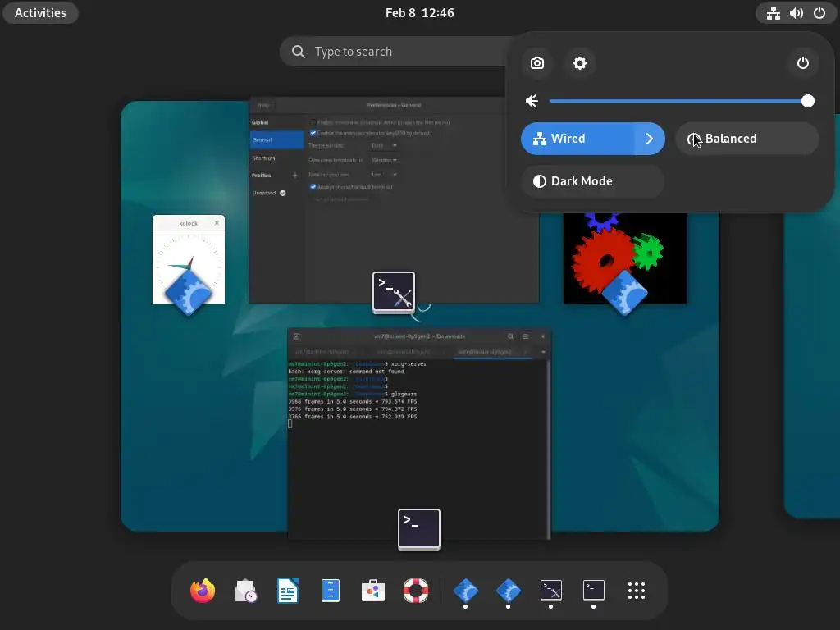Select General in Preferences sidebar

(276, 139)
